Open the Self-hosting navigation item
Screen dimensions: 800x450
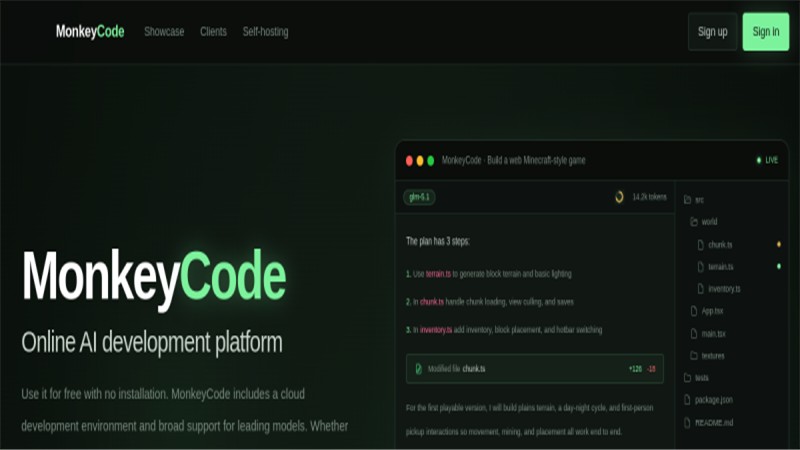click(x=265, y=32)
